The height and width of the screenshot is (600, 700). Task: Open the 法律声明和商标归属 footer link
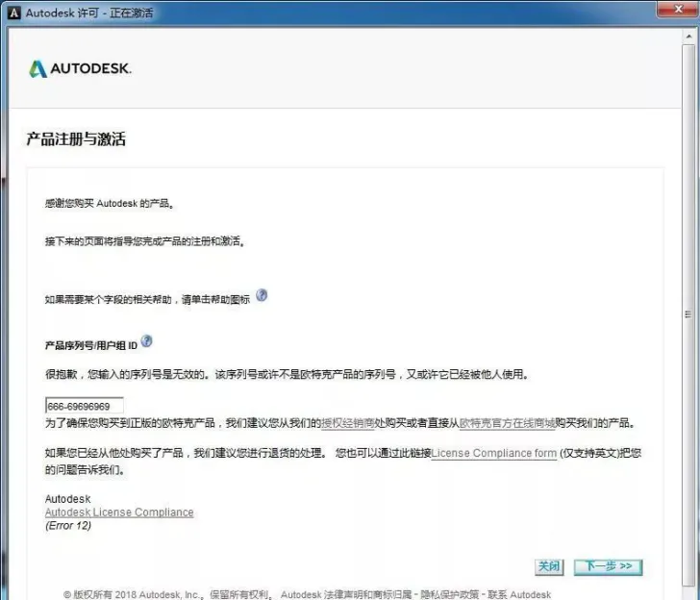(x=367, y=594)
